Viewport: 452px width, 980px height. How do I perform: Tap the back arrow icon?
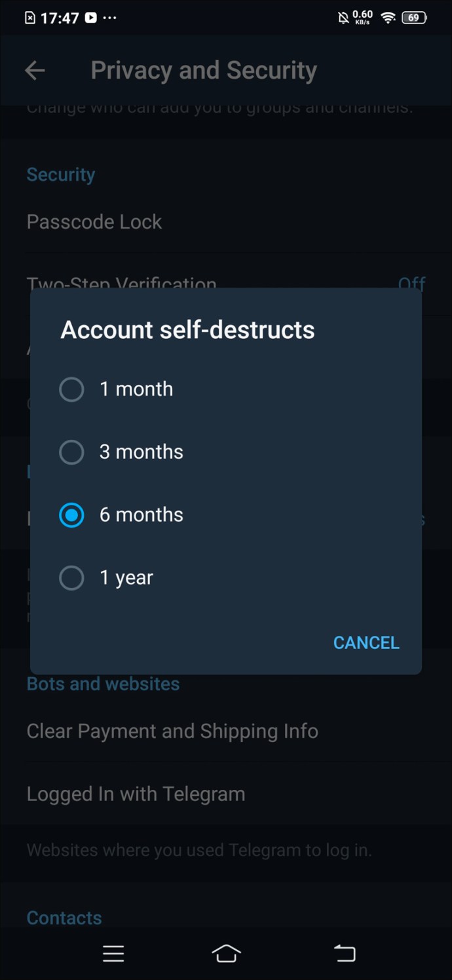[x=35, y=71]
